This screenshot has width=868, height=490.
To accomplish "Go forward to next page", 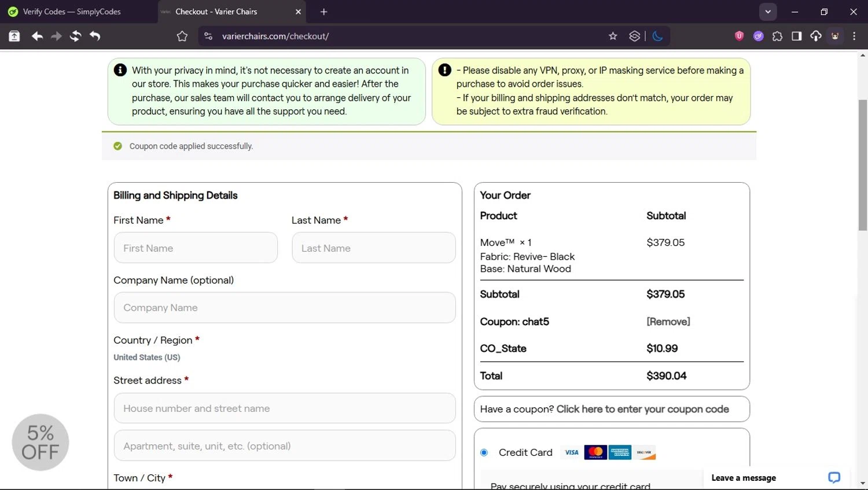I will [x=56, y=36].
